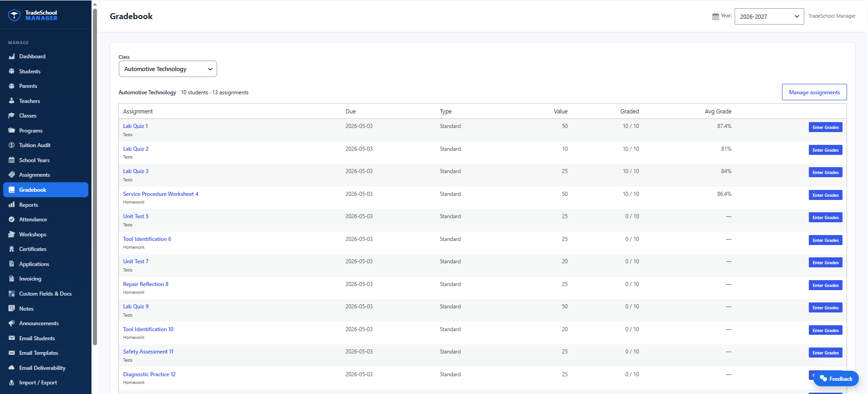Open Tool Identification 6 link

[147, 239]
